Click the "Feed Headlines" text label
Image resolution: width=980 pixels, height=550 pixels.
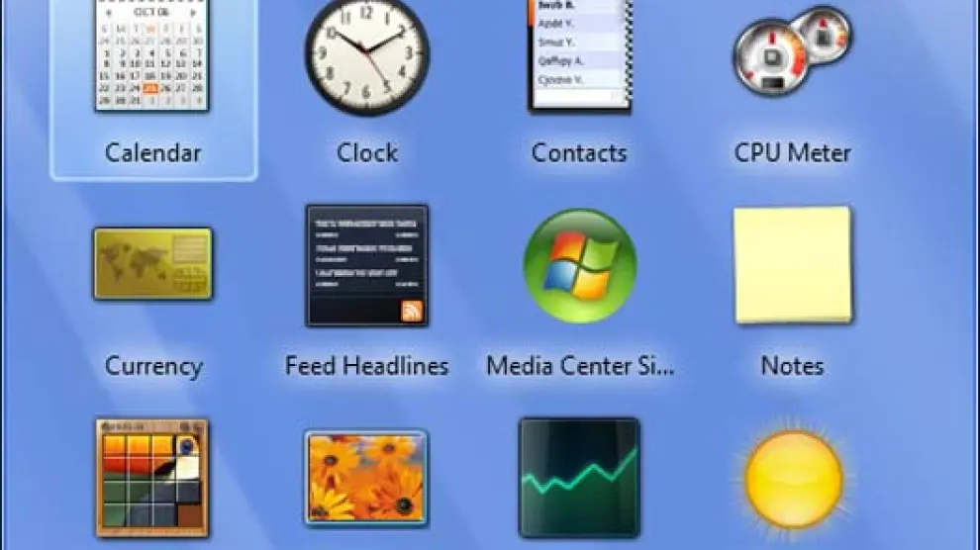[367, 366]
